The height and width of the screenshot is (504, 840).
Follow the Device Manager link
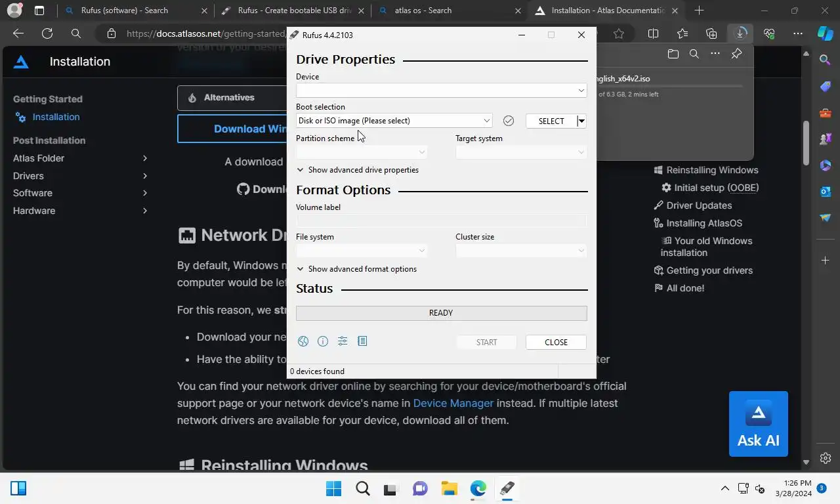[453, 403]
